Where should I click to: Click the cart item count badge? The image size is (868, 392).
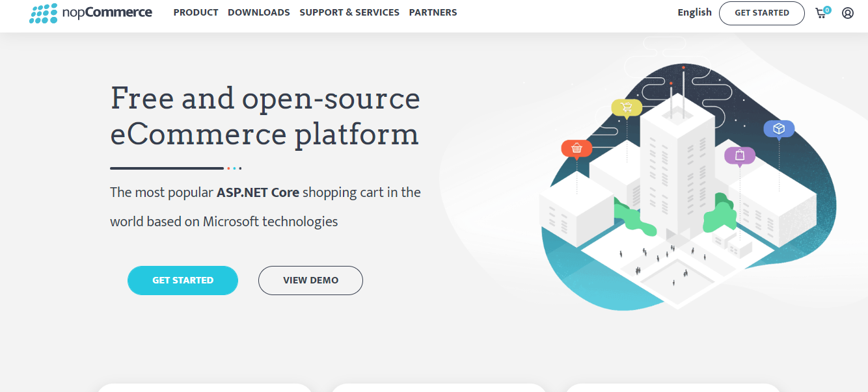point(827,10)
